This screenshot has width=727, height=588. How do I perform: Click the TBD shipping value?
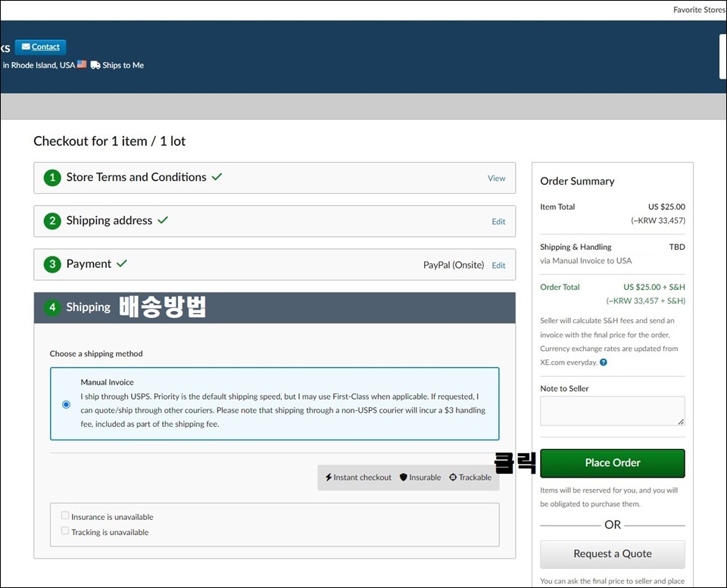[x=677, y=247]
